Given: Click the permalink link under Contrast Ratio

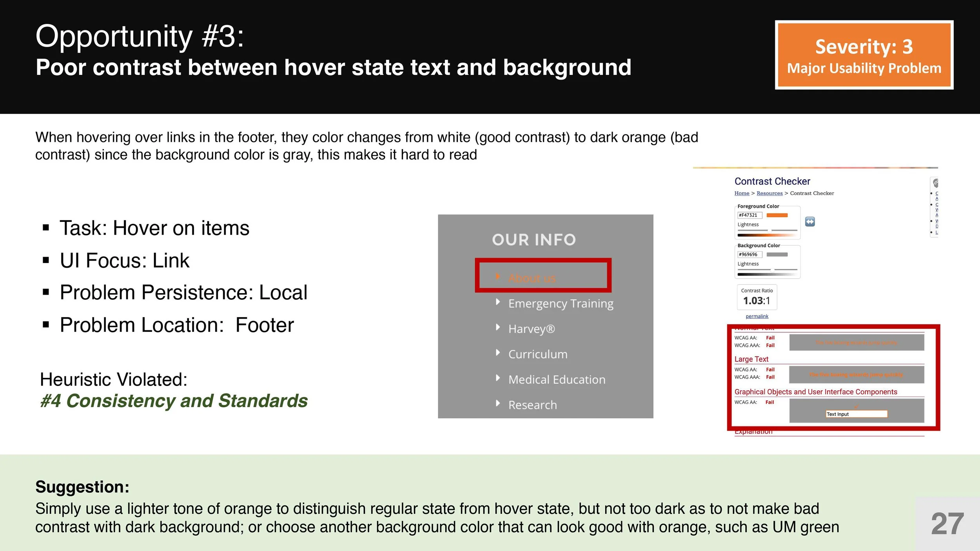Looking at the screenshot, I should coord(757,316).
